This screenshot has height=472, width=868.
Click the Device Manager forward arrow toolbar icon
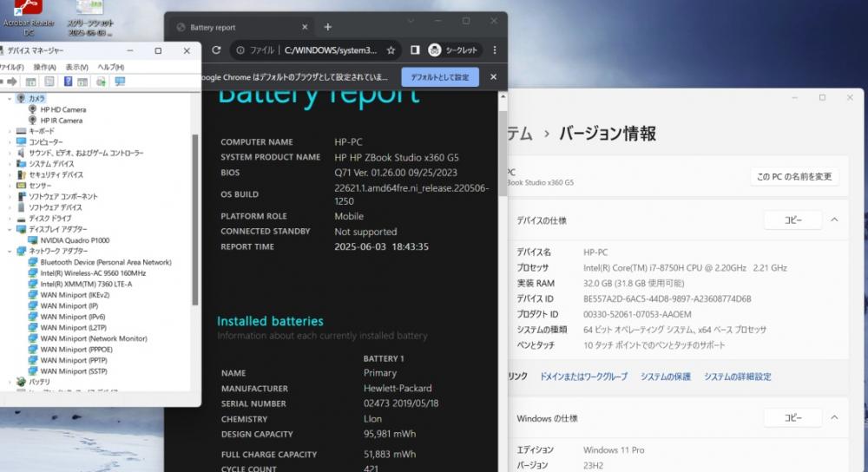(x=11, y=82)
